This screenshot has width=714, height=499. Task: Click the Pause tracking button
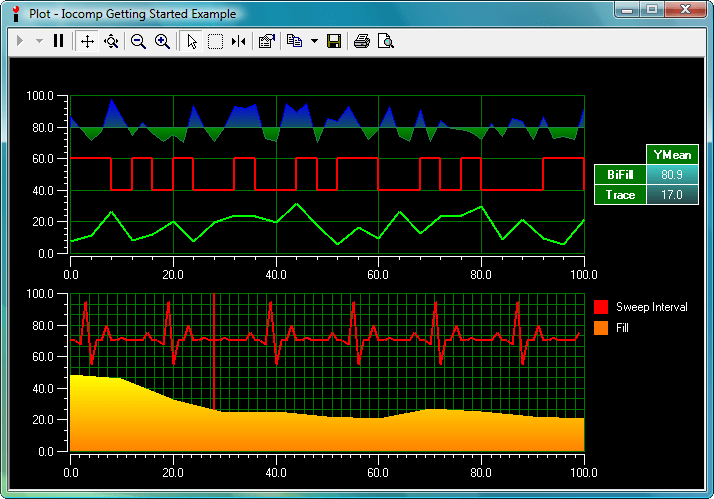pos(58,41)
